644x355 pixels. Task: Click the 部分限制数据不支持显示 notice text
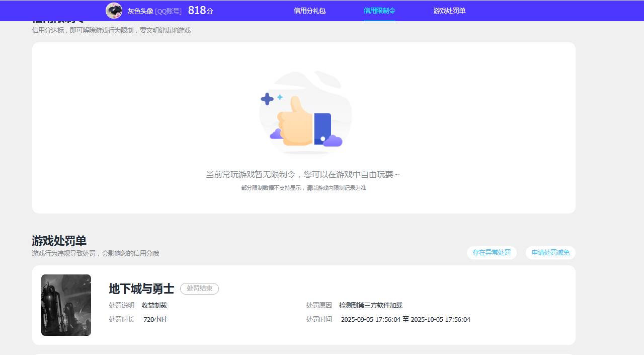click(304, 188)
